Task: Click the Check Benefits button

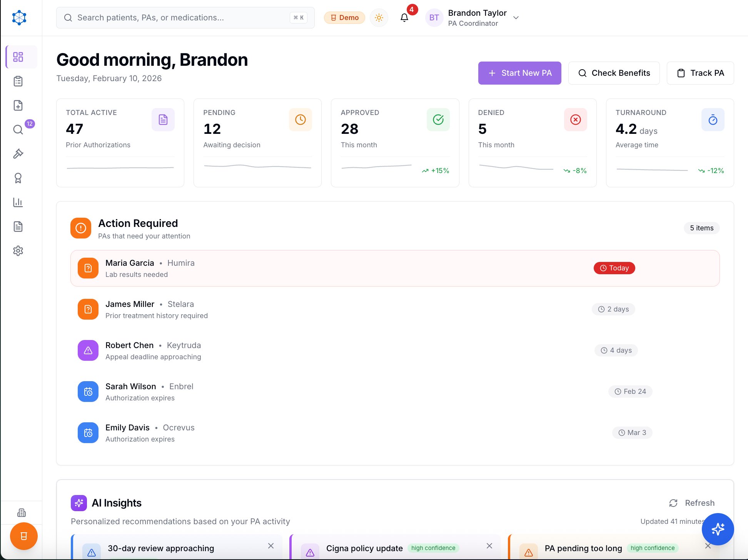Action: pos(614,73)
